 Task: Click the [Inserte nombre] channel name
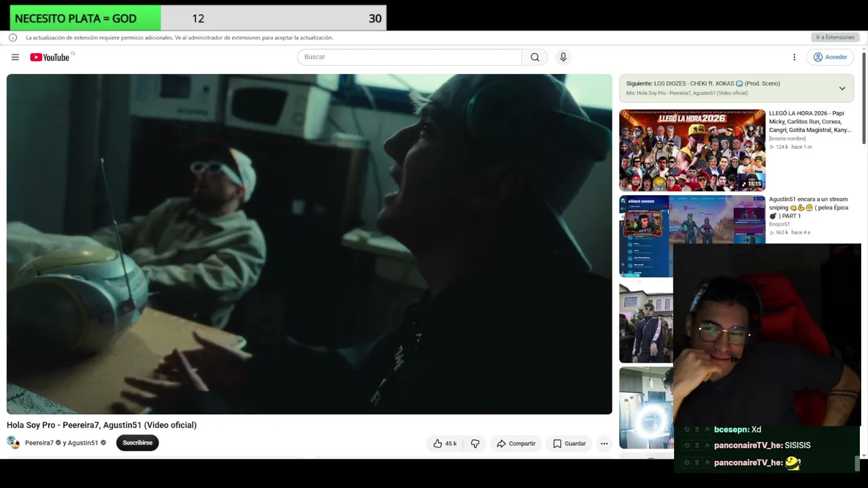787,138
